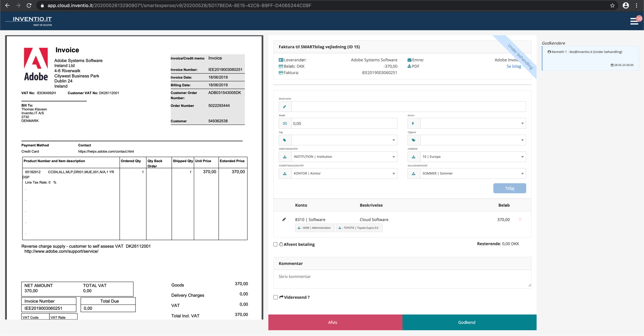The image size is (644, 336).
Task: Click the 'Resterende: 0,00 DKK' text
Action: [x=498, y=244]
